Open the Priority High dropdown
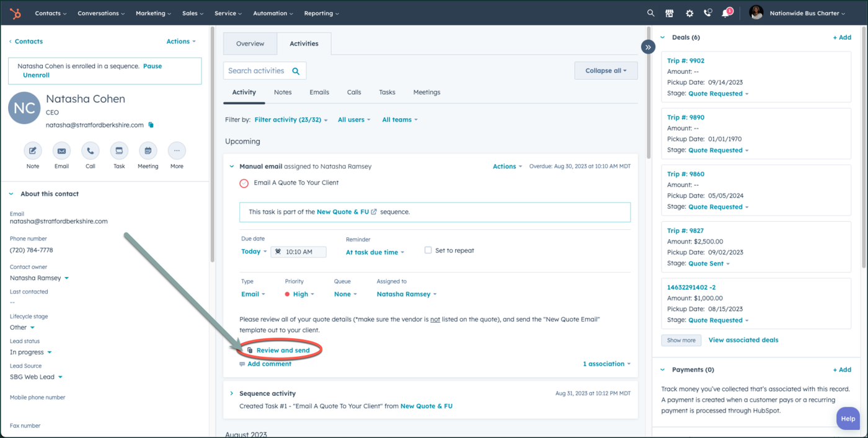The width and height of the screenshot is (868, 438). [300, 294]
